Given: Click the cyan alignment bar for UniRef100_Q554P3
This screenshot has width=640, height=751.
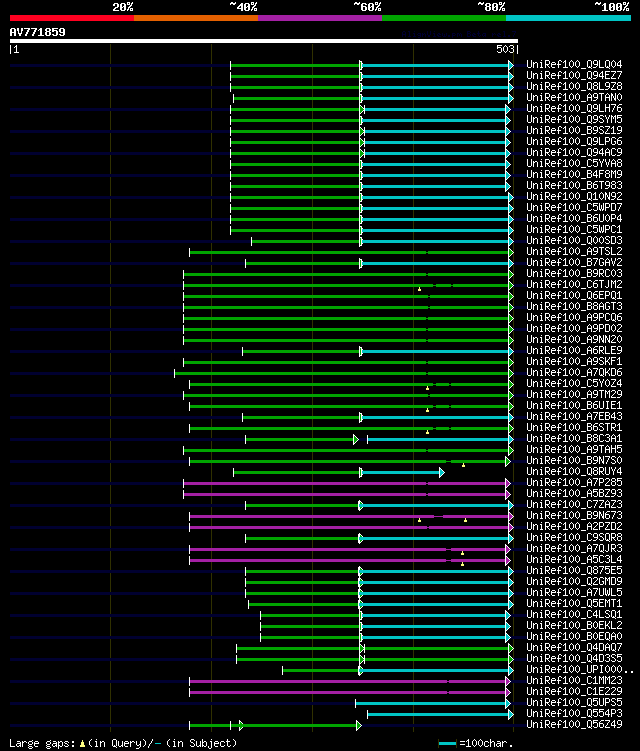Looking at the screenshot, I should [x=440, y=715].
